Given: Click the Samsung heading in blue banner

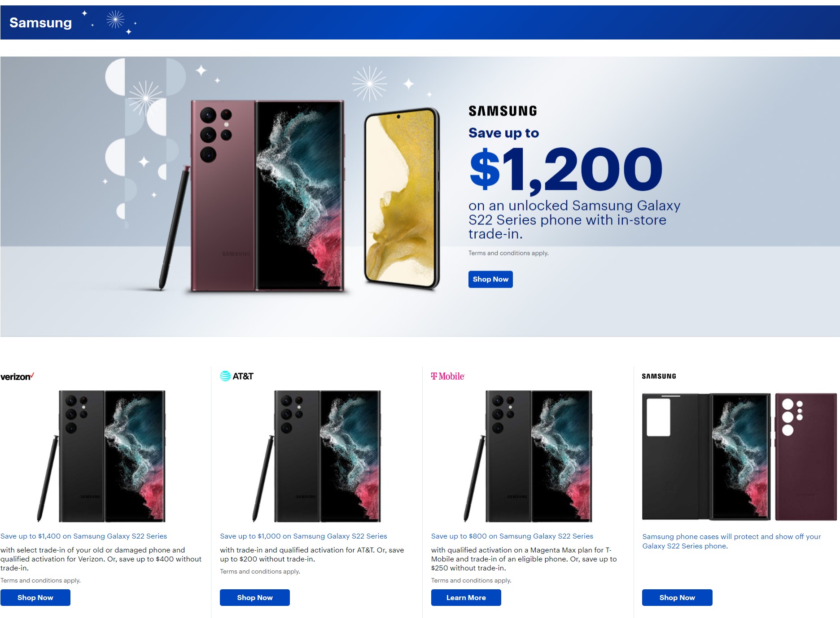Looking at the screenshot, I should pos(40,22).
